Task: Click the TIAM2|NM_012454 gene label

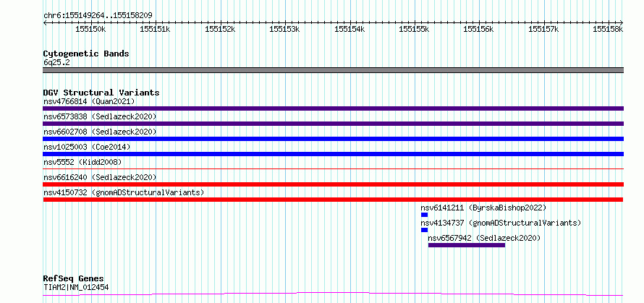Action: [x=76, y=287]
